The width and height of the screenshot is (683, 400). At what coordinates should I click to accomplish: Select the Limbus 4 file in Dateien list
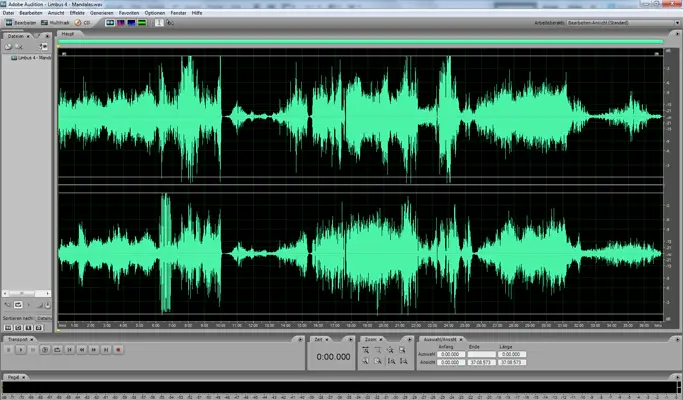(x=32, y=57)
